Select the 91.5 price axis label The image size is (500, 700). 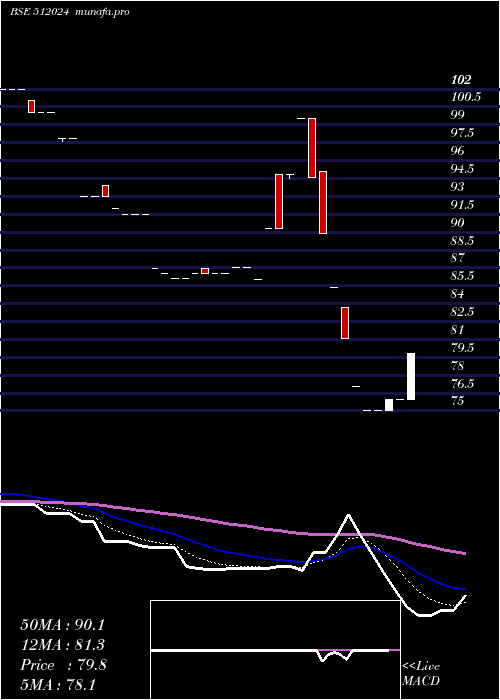pos(462,204)
